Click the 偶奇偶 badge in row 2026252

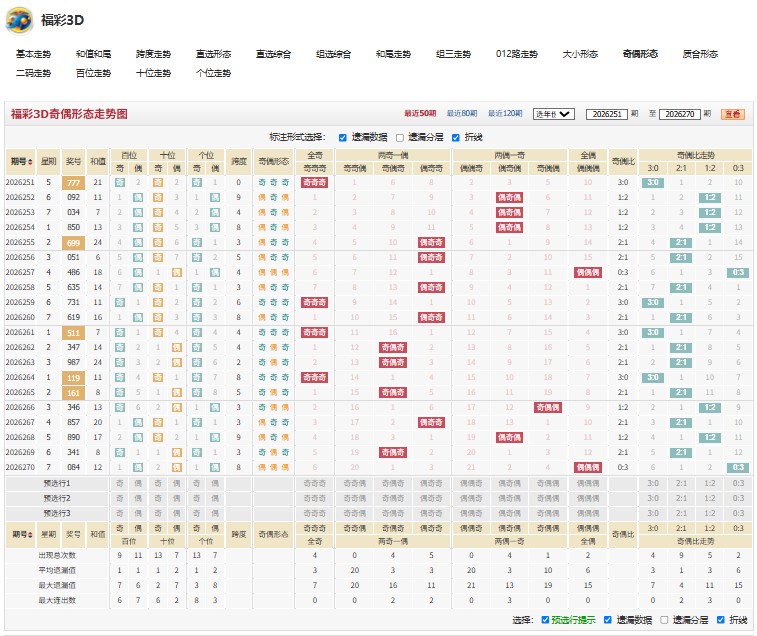coord(509,198)
